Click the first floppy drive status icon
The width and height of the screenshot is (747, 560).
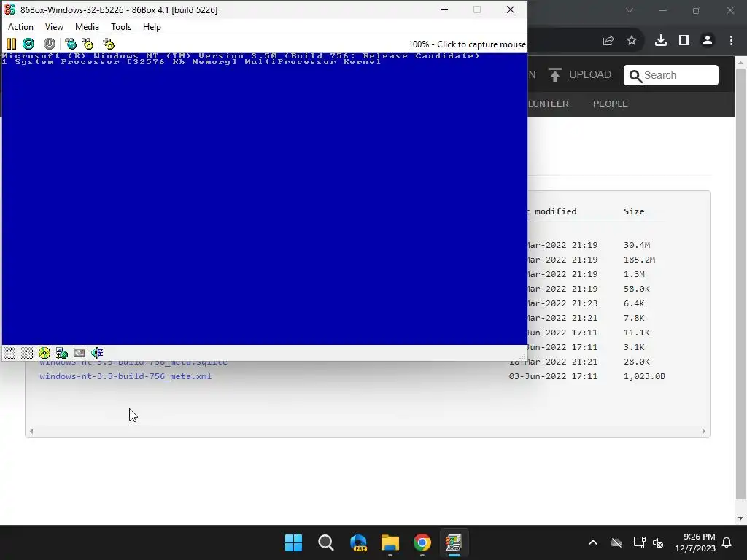[9, 353]
